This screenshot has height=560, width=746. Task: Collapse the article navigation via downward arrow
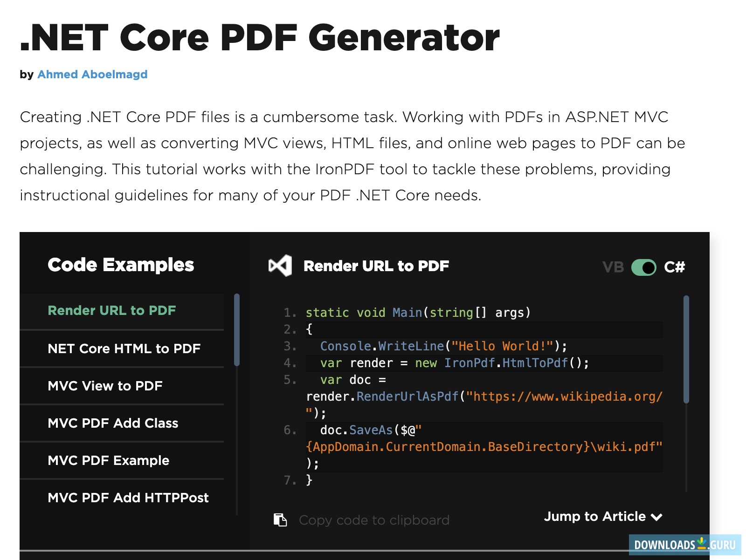tap(657, 517)
